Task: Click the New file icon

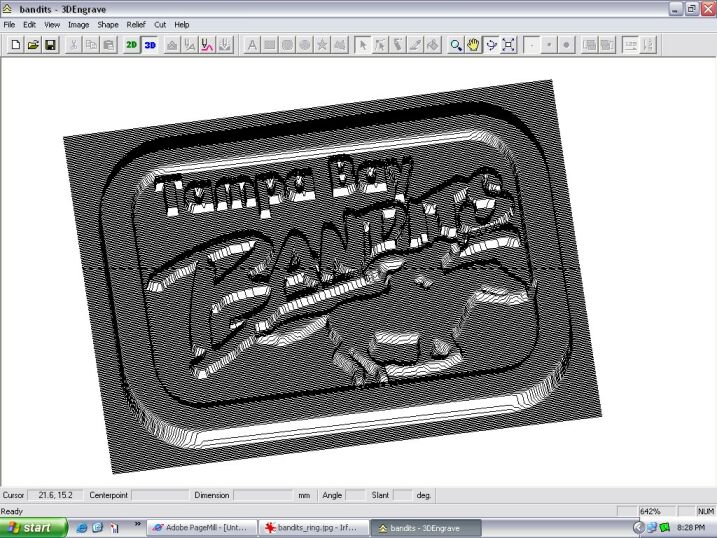Action: tap(15, 45)
